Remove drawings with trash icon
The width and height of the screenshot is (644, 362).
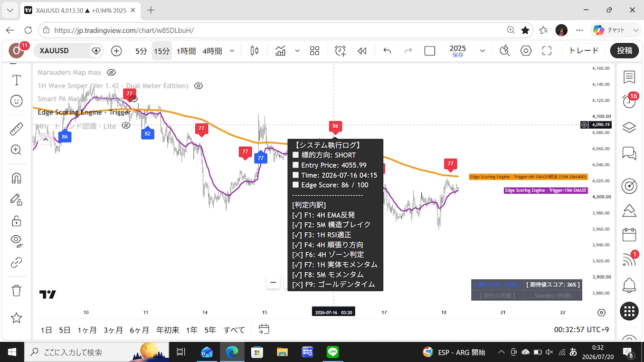pos(16,291)
